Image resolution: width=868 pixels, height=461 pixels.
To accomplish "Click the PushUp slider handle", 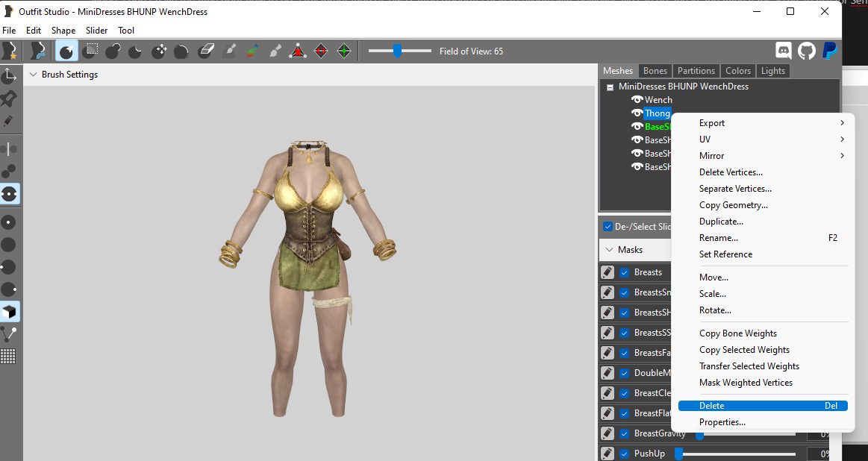I will [678, 454].
